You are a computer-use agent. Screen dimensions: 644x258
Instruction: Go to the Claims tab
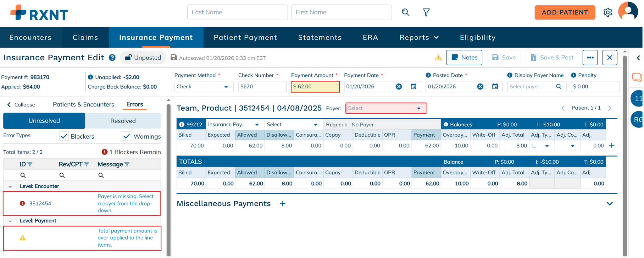pyautogui.click(x=85, y=37)
